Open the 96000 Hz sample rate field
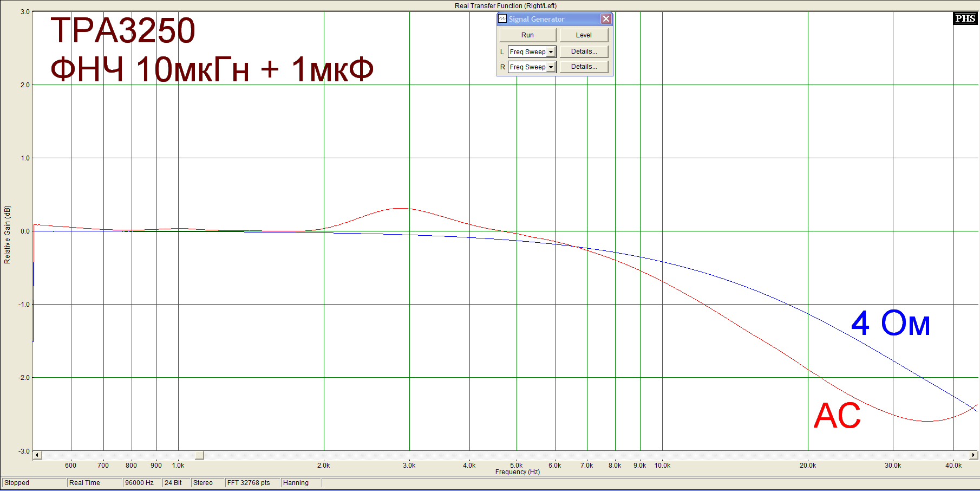 click(x=141, y=483)
